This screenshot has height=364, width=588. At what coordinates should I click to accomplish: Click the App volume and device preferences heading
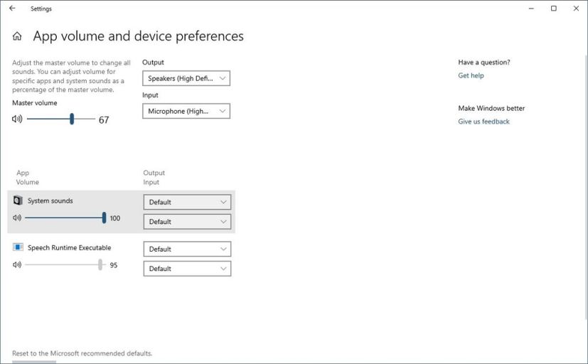pos(139,36)
